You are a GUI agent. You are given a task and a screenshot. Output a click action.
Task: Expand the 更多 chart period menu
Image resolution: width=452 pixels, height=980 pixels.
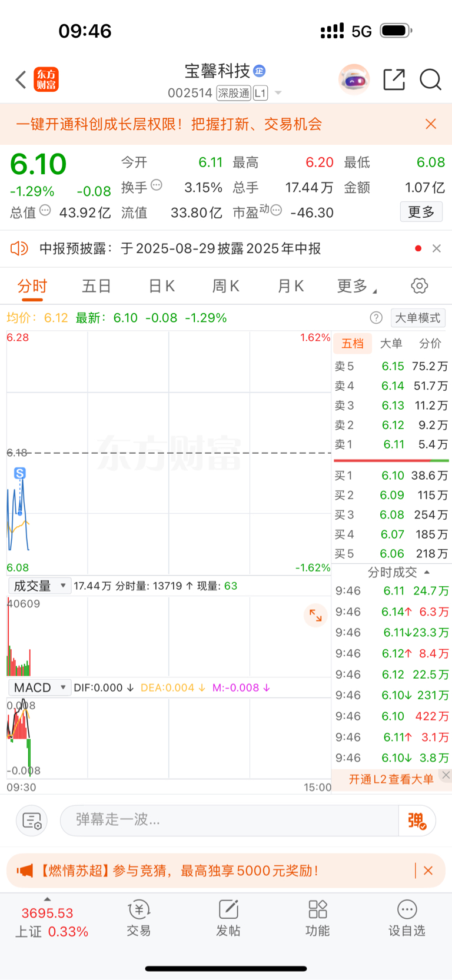357,286
